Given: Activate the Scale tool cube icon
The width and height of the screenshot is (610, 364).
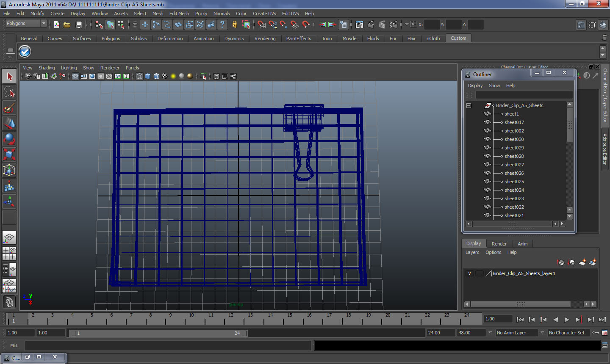Looking at the screenshot, I should (9, 154).
